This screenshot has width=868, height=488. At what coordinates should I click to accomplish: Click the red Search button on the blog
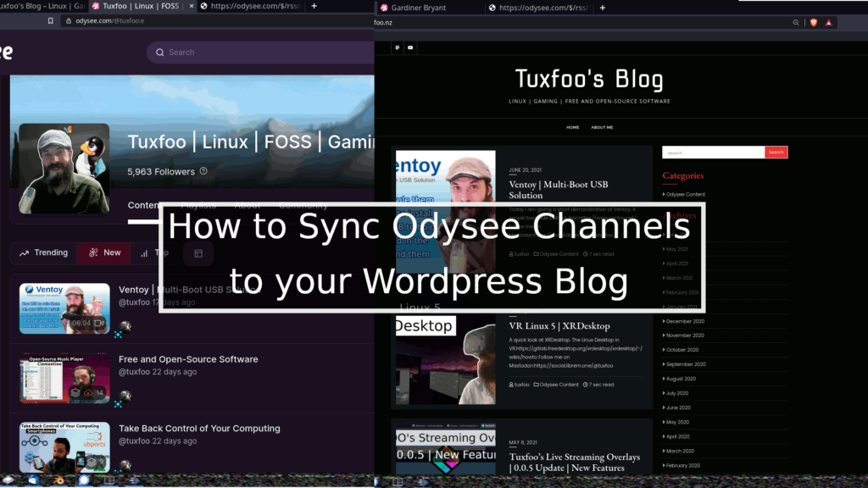point(776,152)
